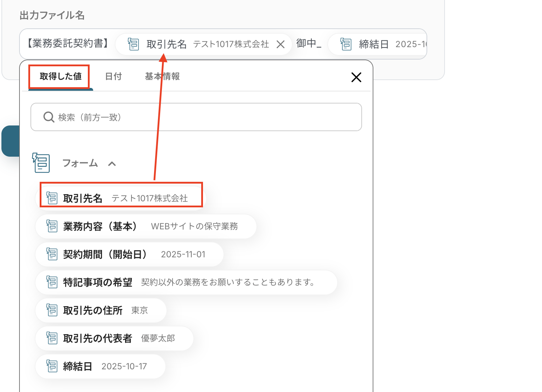Click the 優夢太郎 representative value
This screenshot has width=542, height=392.
(158, 338)
